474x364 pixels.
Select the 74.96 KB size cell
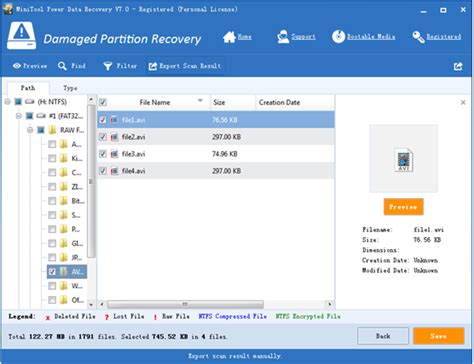(225, 154)
